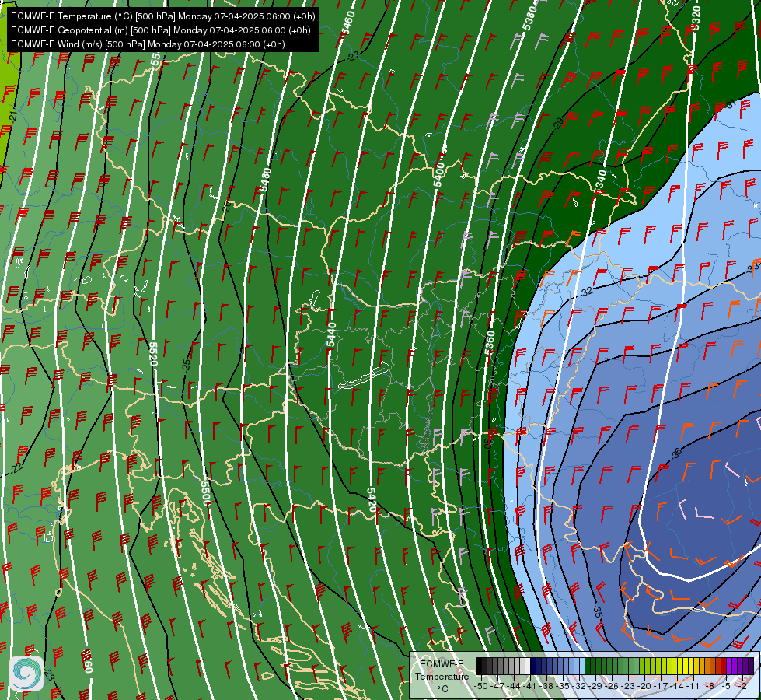
Task: Click the -17 tick label on the legend
Action: coord(661,686)
